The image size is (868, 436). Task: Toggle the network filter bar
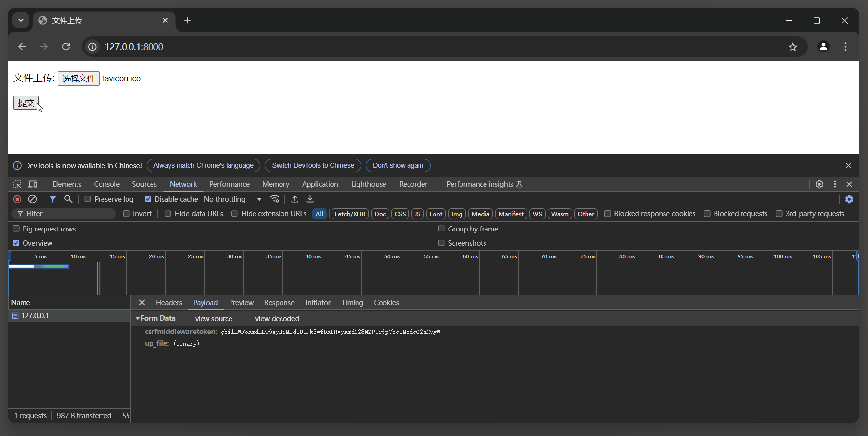[53, 199]
